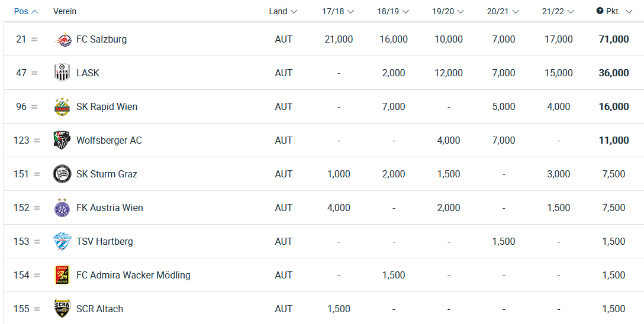Click the TSV Hartberg logo

click(62, 241)
